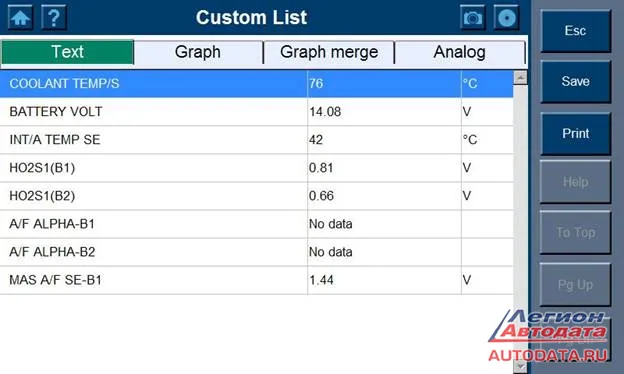624x374 pixels.
Task: Go to the home screen icon
Action: click(x=20, y=18)
